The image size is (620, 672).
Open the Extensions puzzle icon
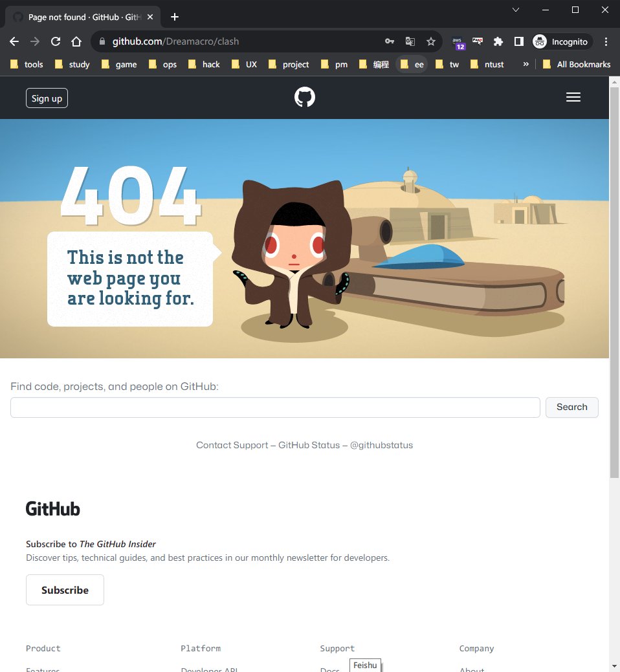[x=498, y=41]
